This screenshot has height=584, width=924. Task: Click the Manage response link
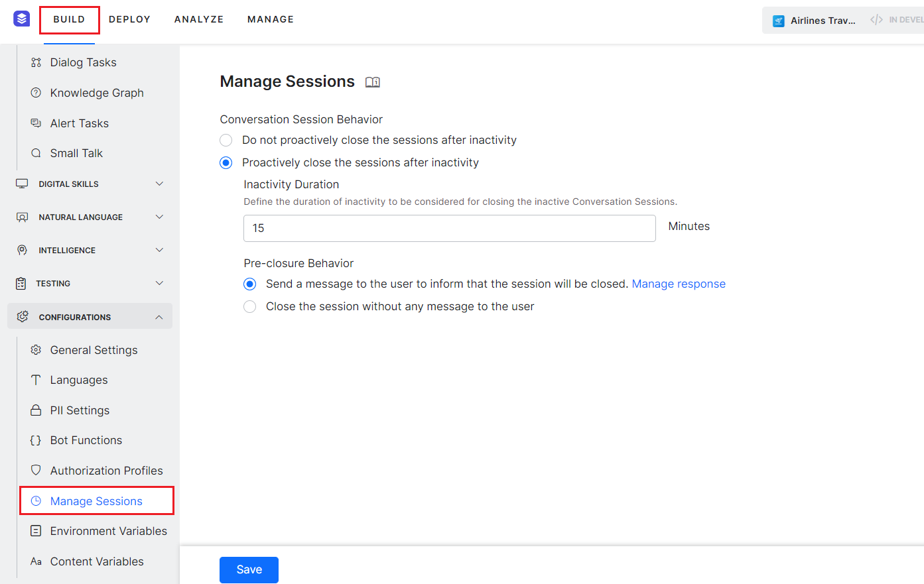click(x=679, y=283)
